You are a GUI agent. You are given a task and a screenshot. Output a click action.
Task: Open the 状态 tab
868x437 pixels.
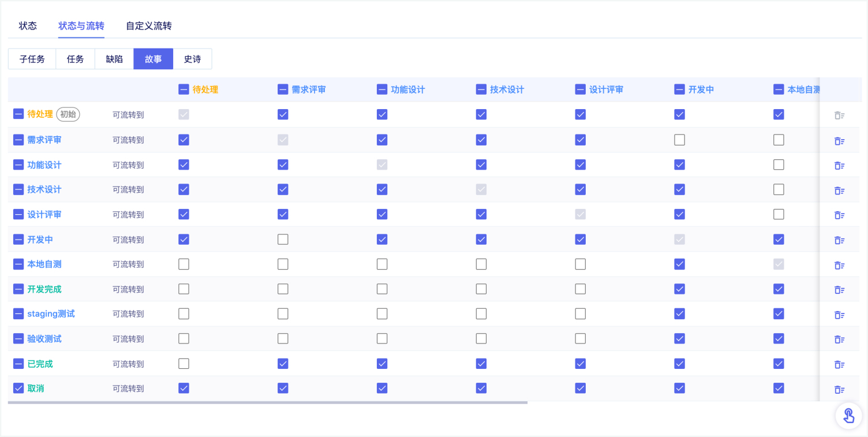28,26
